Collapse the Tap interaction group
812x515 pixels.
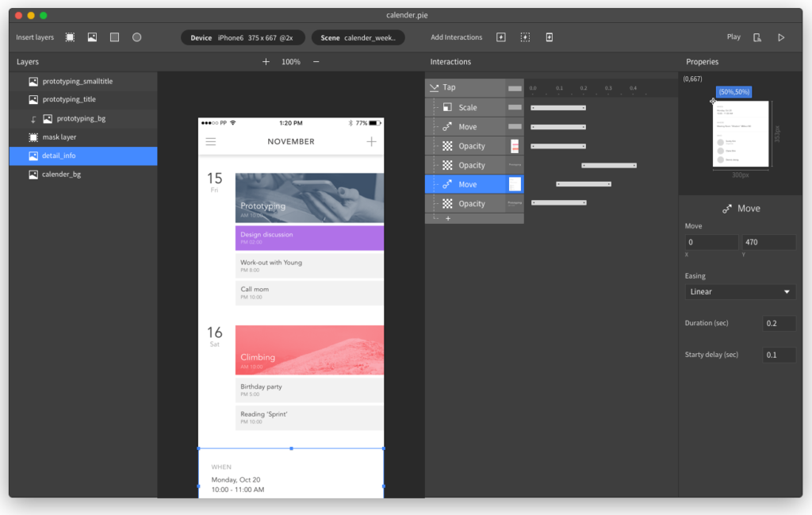[434, 87]
